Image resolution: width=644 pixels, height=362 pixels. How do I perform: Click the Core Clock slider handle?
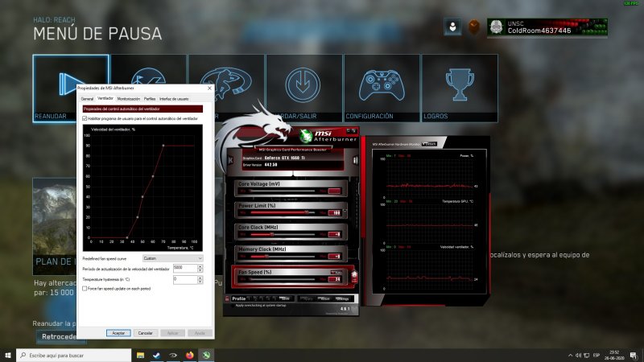tap(271, 234)
